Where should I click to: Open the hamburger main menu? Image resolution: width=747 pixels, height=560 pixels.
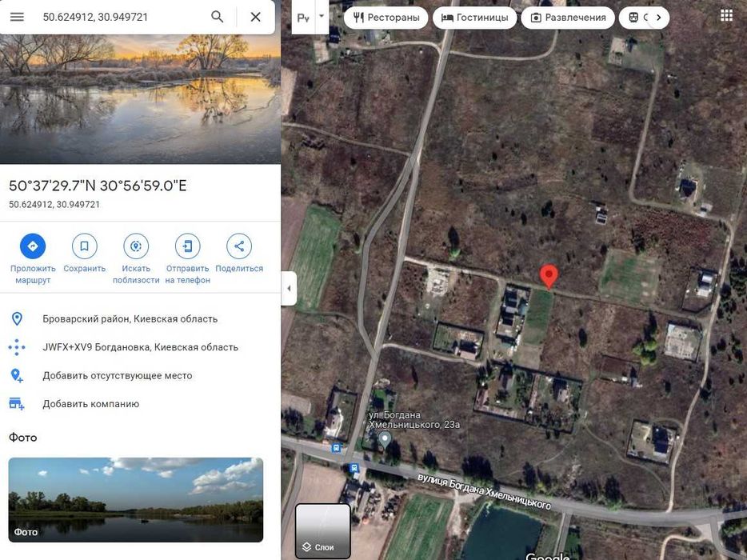pos(17,17)
